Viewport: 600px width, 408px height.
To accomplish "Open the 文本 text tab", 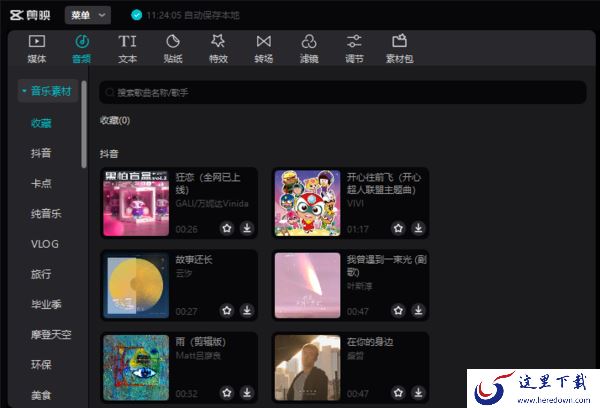I will (x=127, y=49).
